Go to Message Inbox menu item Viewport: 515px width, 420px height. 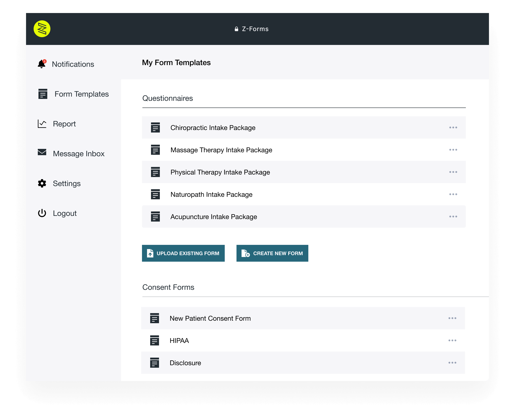(x=79, y=154)
